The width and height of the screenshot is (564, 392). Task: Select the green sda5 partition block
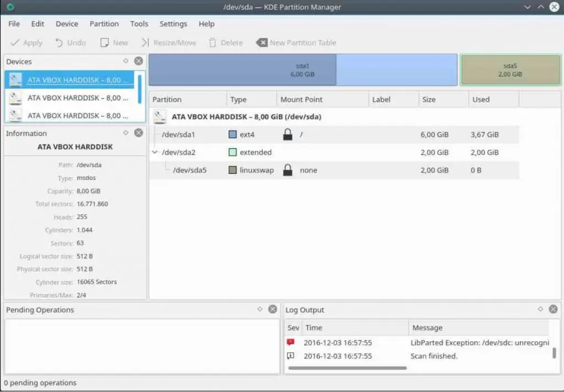[x=510, y=69]
